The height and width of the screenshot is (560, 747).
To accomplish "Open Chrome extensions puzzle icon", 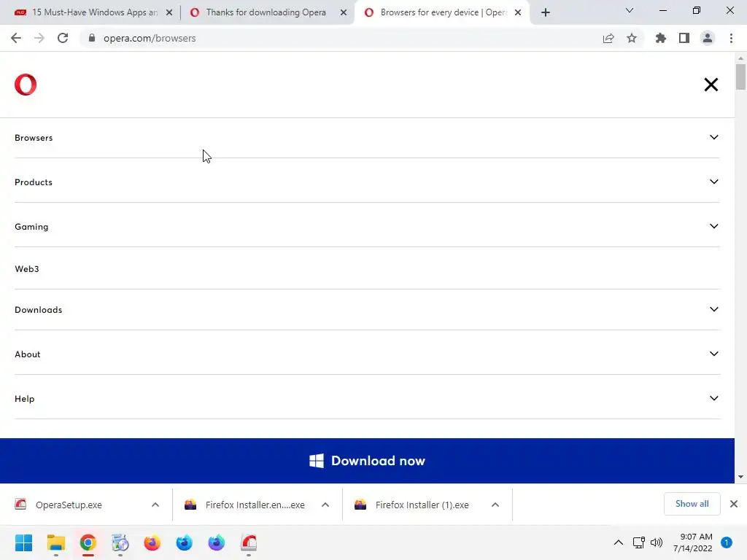I will pos(661,38).
